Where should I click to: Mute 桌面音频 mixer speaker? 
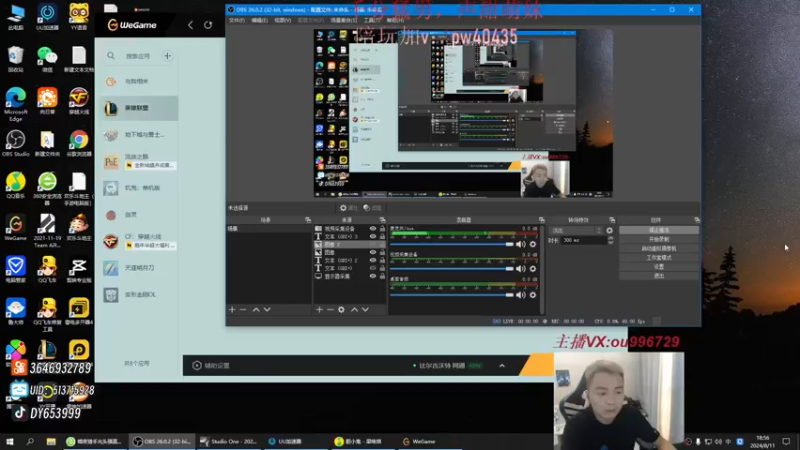click(x=520, y=295)
